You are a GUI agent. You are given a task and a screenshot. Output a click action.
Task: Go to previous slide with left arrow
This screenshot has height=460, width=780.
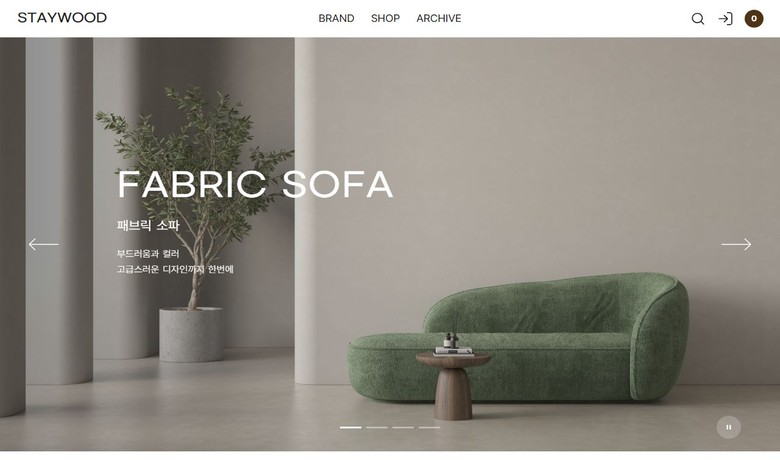point(43,244)
